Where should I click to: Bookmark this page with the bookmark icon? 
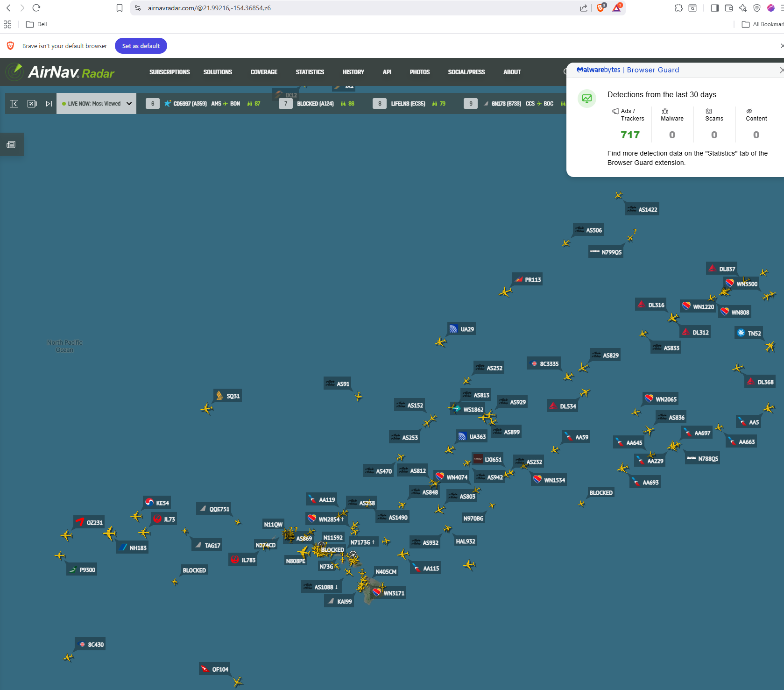[120, 8]
